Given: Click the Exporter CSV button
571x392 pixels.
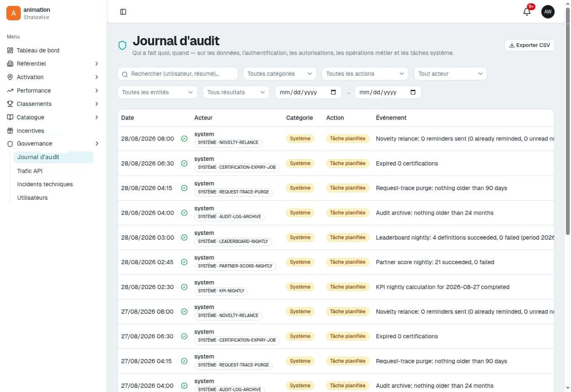Looking at the screenshot, I should tap(529, 45).
